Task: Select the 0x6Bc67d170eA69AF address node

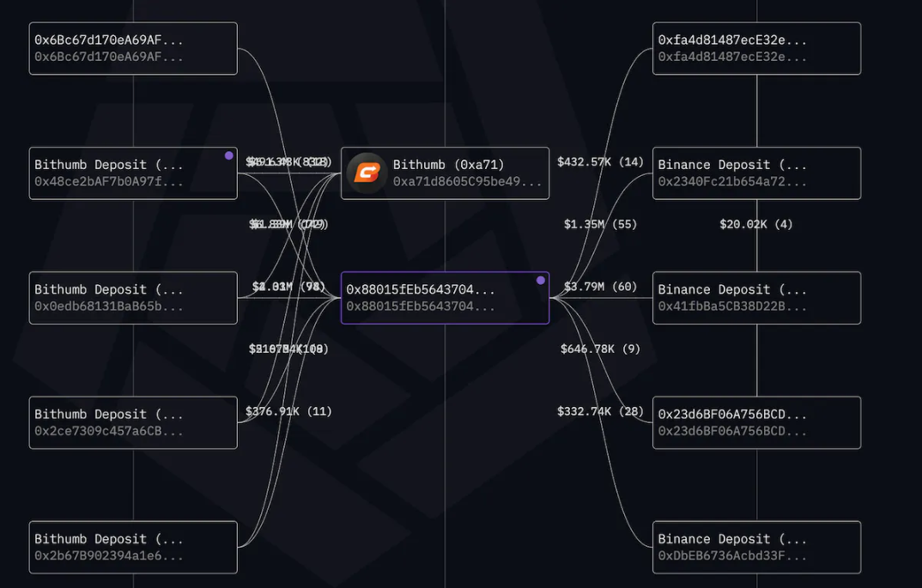Action: pyautogui.click(x=133, y=49)
